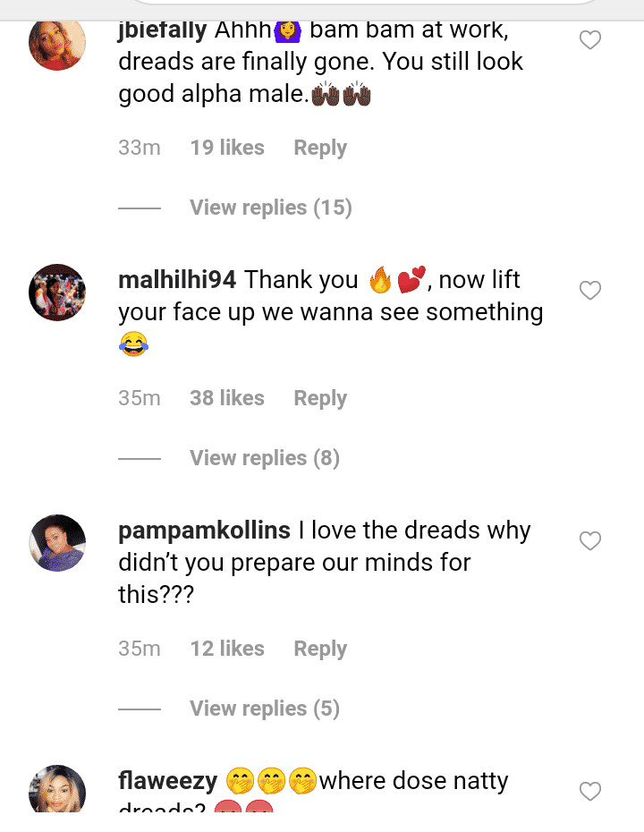
Task: View pampamkollins' profile photo
Action: [x=57, y=542]
